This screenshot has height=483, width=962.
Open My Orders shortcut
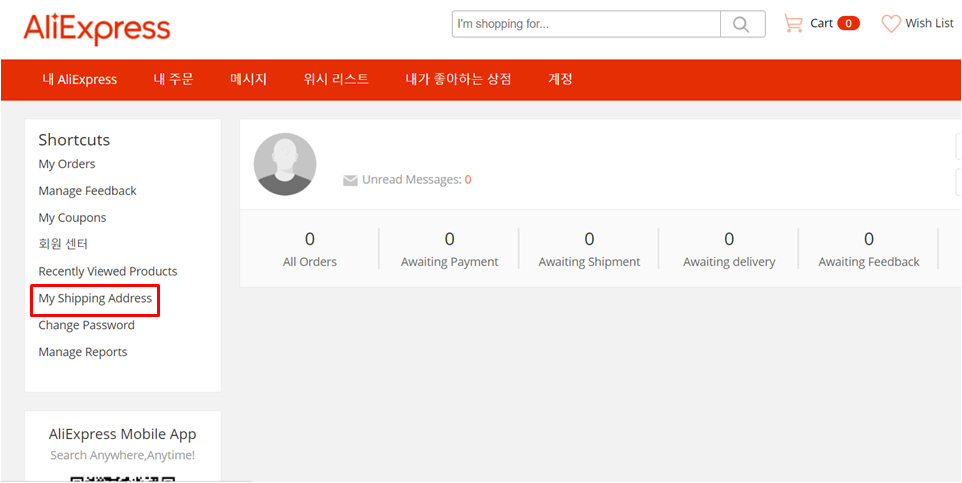67,164
